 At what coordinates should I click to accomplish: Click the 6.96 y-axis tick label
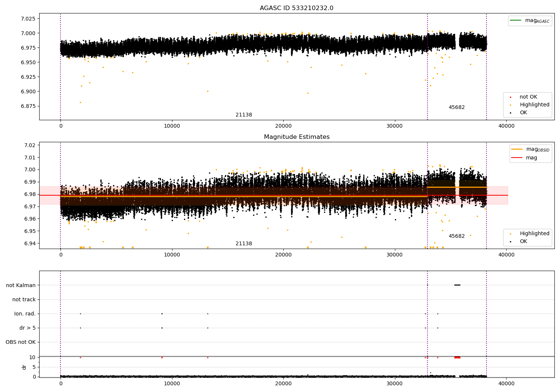pos(29,219)
